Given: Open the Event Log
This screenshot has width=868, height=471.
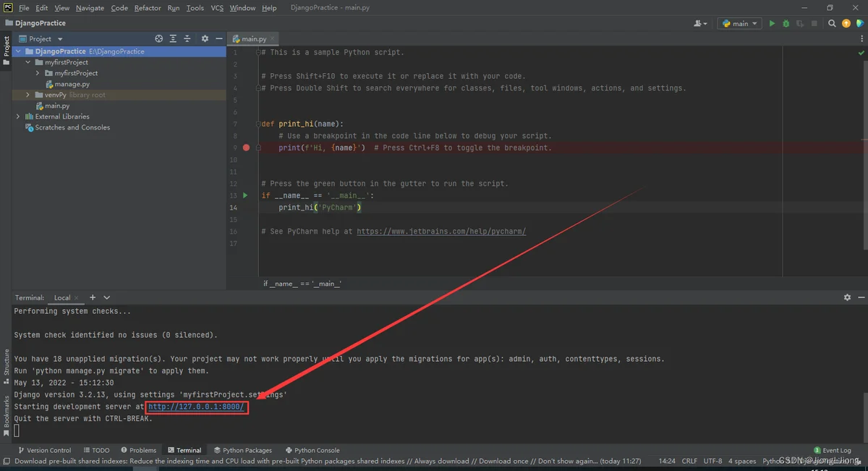Looking at the screenshot, I should pos(832,450).
